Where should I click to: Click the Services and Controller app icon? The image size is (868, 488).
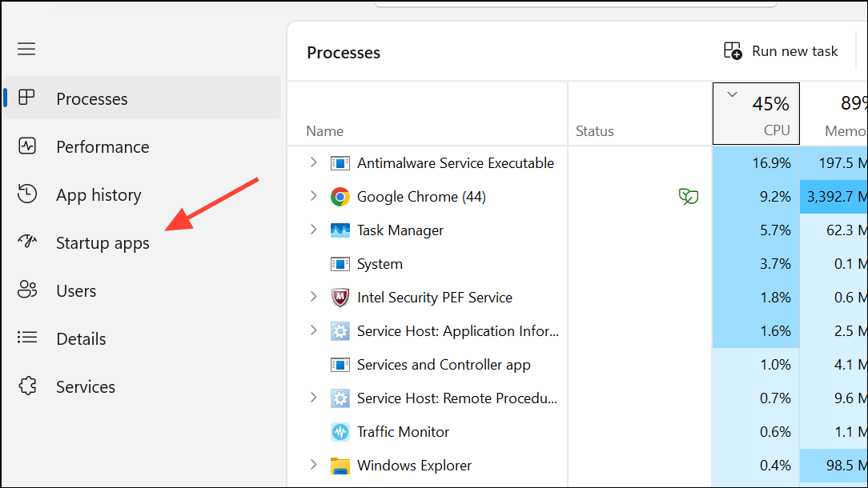tap(340, 365)
